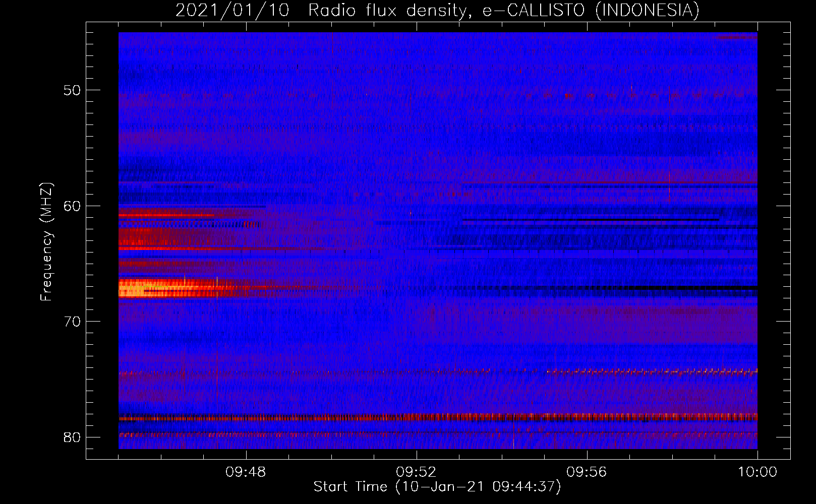Click the 09:52 time tick label

417,472
